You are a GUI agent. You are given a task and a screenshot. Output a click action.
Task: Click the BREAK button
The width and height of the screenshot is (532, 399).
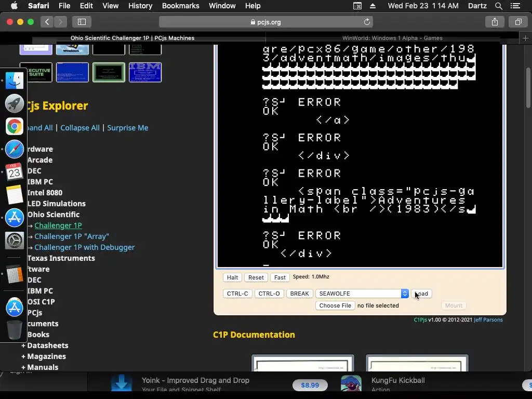(x=299, y=294)
